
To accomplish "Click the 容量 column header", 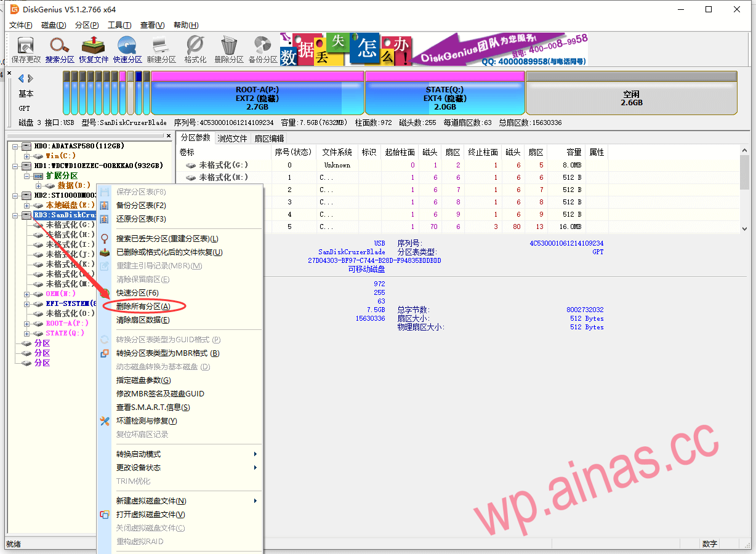I will click(x=566, y=152).
